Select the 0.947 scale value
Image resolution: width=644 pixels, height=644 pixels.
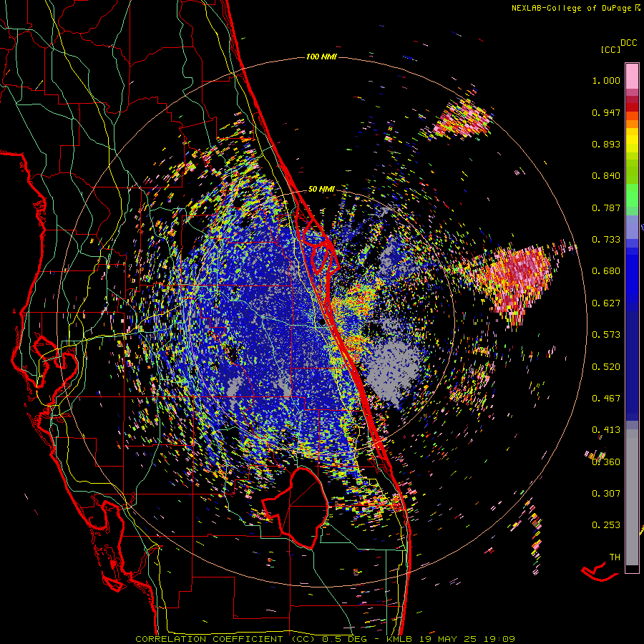[606, 112]
